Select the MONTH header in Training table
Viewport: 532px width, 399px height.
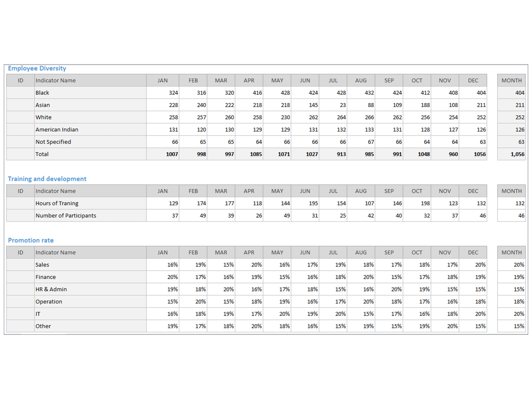point(511,191)
